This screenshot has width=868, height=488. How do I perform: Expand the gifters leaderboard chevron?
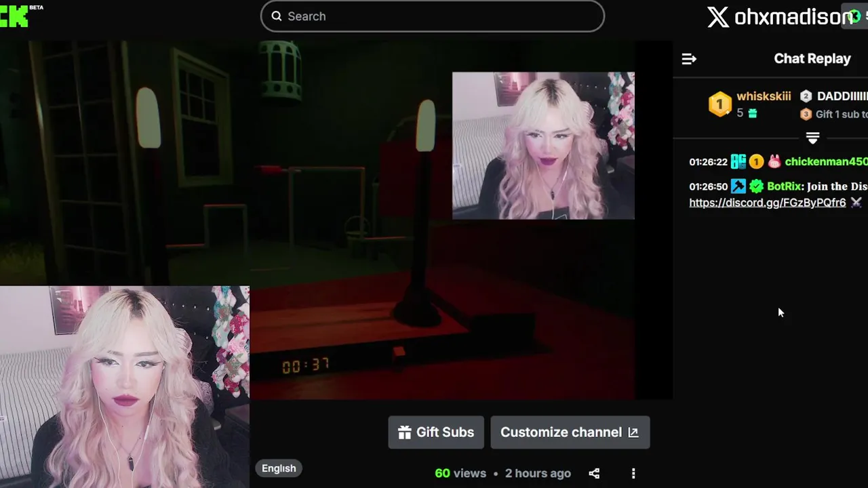pyautogui.click(x=812, y=138)
